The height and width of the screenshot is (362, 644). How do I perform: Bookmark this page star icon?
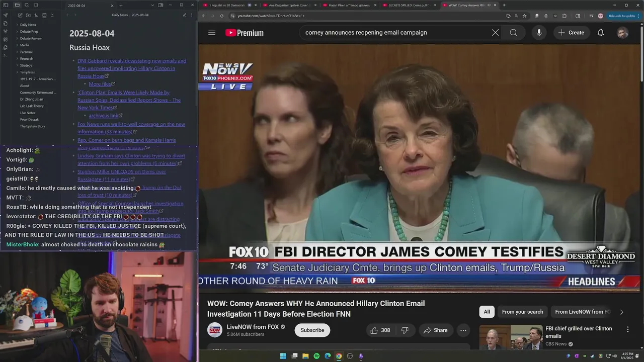point(525,16)
